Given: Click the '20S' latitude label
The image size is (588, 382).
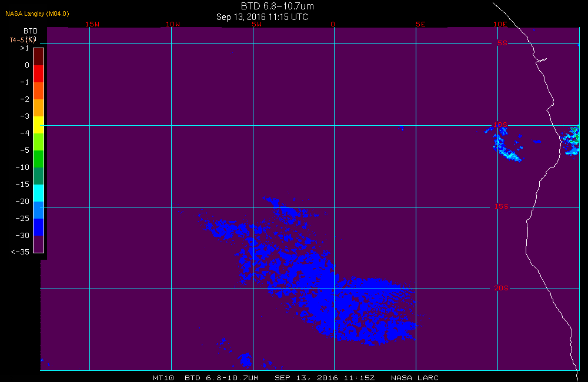Looking at the screenshot, I should [502, 288].
